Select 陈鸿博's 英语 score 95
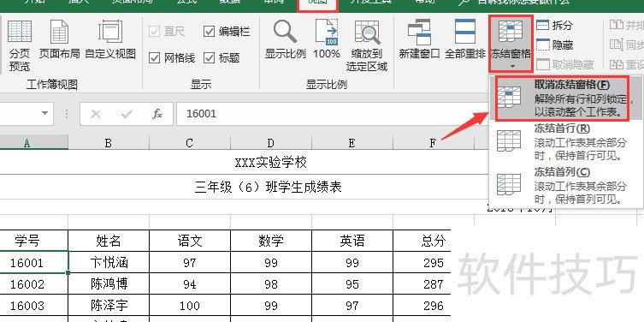 point(352,283)
